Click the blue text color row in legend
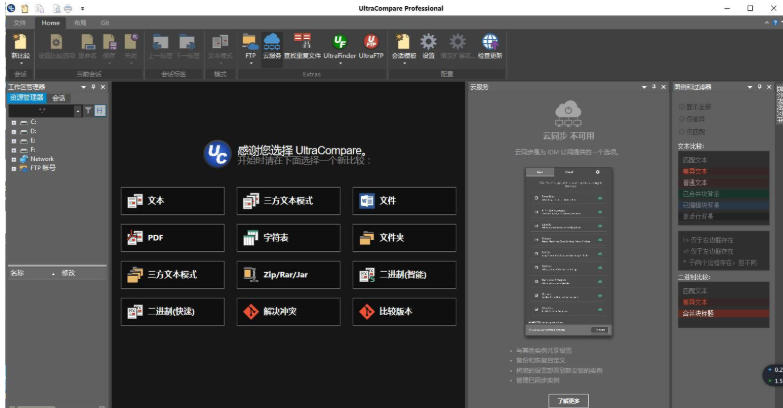The height and width of the screenshot is (408, 783). coord(723,205)
